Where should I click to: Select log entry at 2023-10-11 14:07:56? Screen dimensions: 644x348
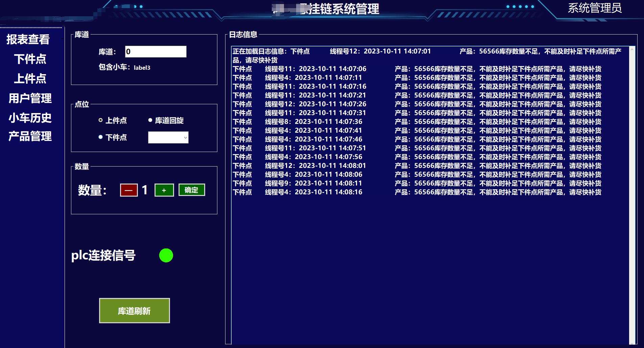(x=417, y=157)
